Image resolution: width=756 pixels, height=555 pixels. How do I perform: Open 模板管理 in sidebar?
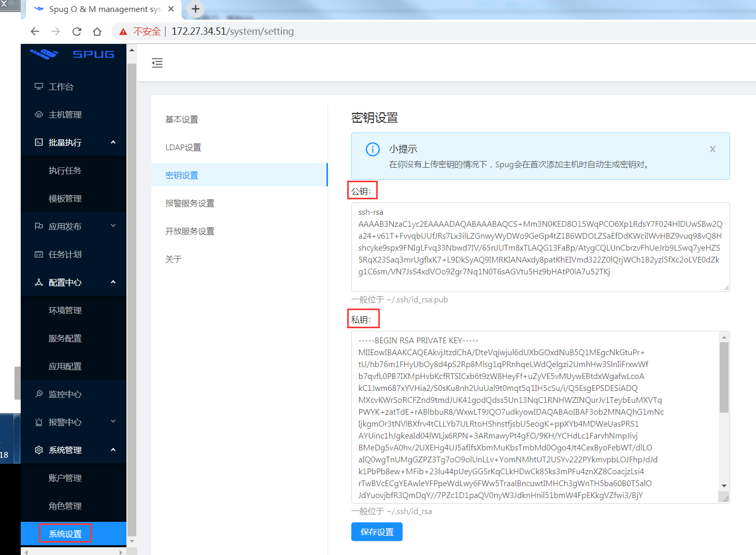click(x=74, y=198)
